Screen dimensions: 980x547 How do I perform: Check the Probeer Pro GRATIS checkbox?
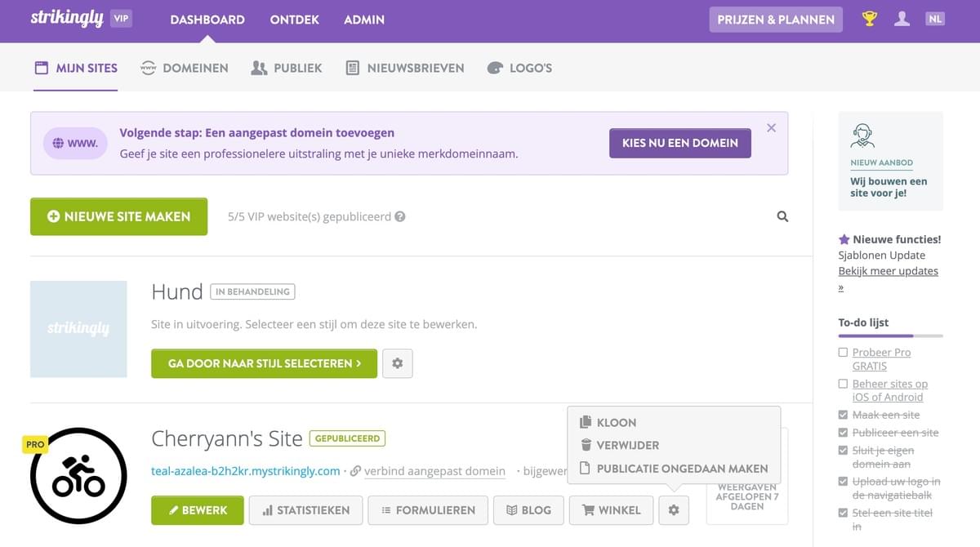(844, 353)
